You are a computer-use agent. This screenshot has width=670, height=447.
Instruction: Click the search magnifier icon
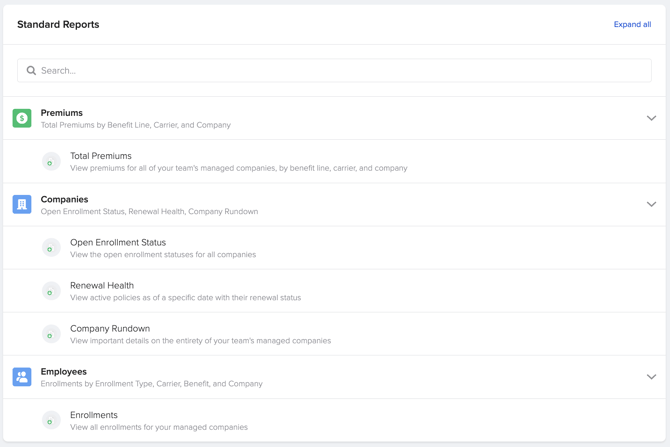pos(31,71)
